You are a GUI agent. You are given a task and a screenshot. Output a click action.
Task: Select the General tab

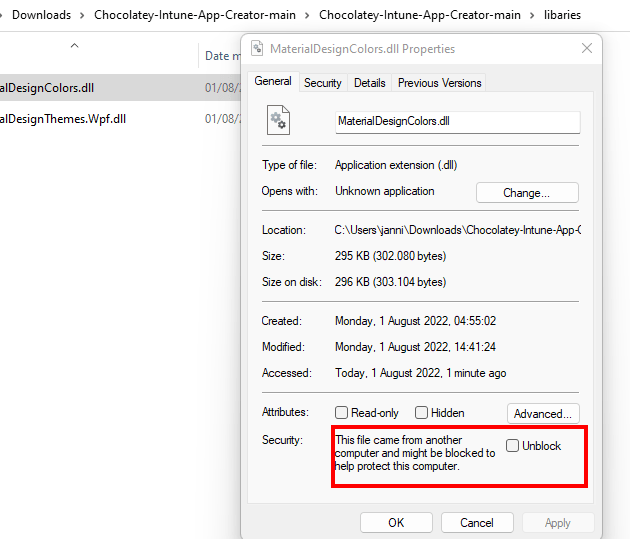click(273, 82)
